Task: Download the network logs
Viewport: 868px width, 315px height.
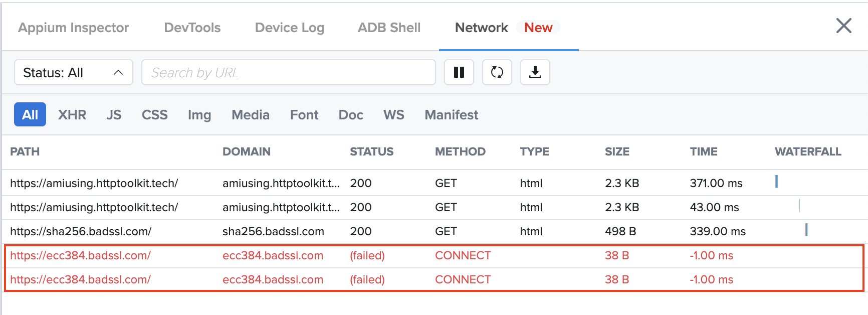Action: pyautogui.click(x=535, y=73)
